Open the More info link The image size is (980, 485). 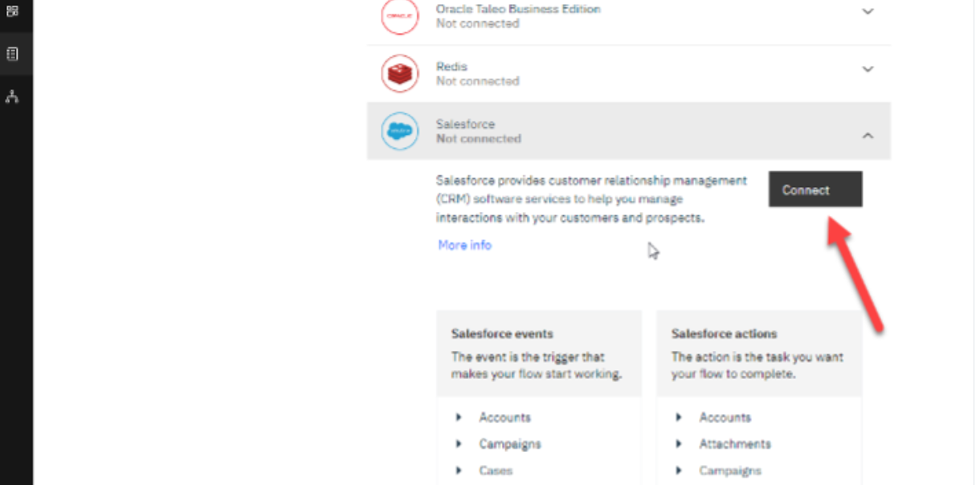tap(464, 246)
